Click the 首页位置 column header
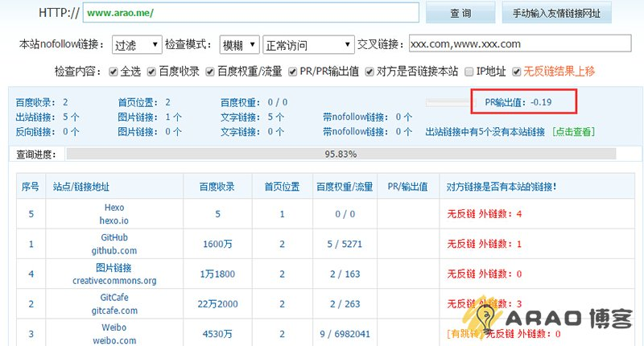 [282, 187]
